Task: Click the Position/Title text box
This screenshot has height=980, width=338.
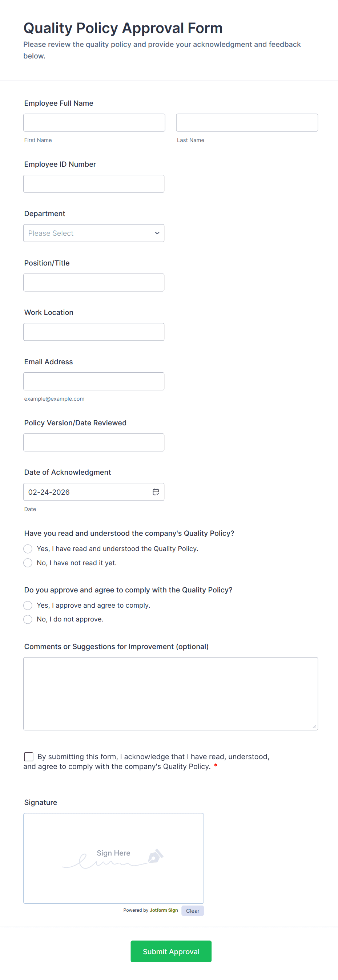Action: (x=94, y=283)
